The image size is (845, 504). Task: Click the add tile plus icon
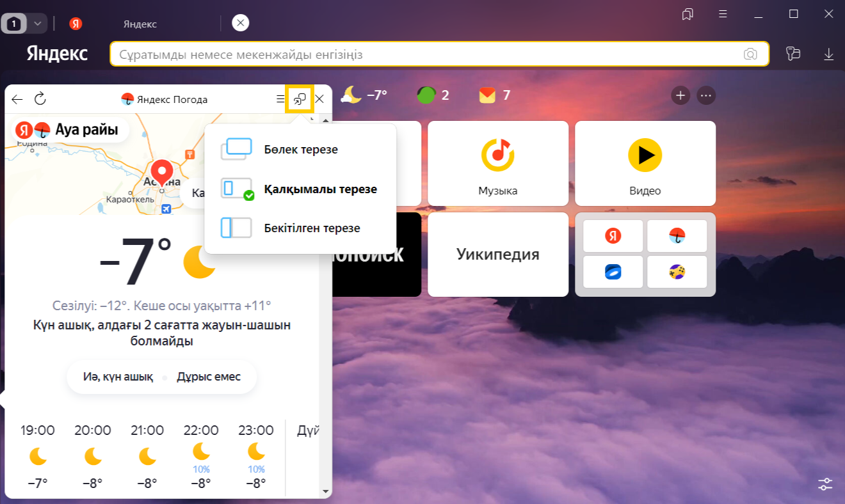point(680,95)
